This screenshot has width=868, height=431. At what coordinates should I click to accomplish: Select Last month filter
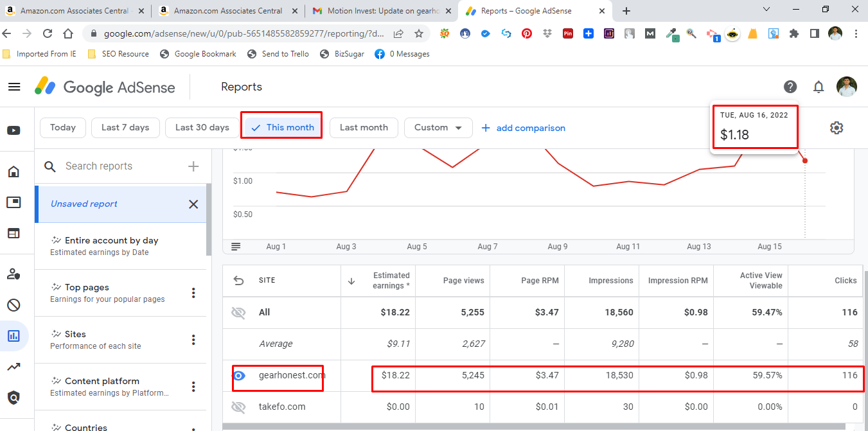(x=364, y=128)
